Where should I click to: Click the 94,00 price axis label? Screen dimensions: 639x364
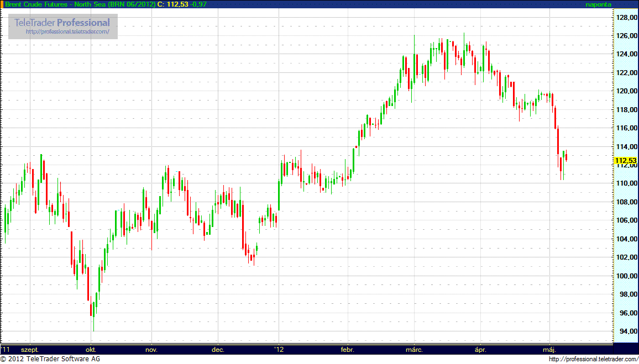tap(628, 331)
